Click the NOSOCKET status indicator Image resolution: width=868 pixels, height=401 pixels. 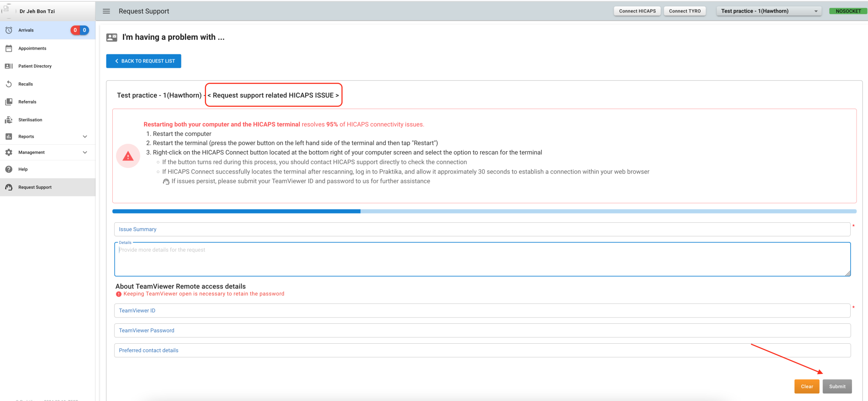pyautogui.click(x=848, y=11)
